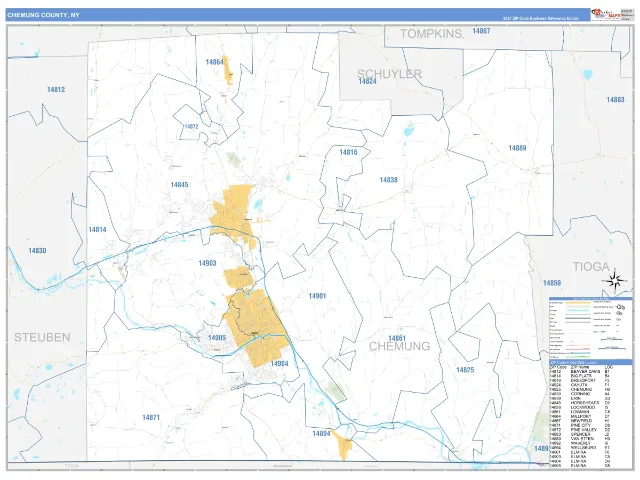The height and width of the screenshot is (480, 640).
Task: Click the SCHUYLER county label
Action: tap(389, 73)
